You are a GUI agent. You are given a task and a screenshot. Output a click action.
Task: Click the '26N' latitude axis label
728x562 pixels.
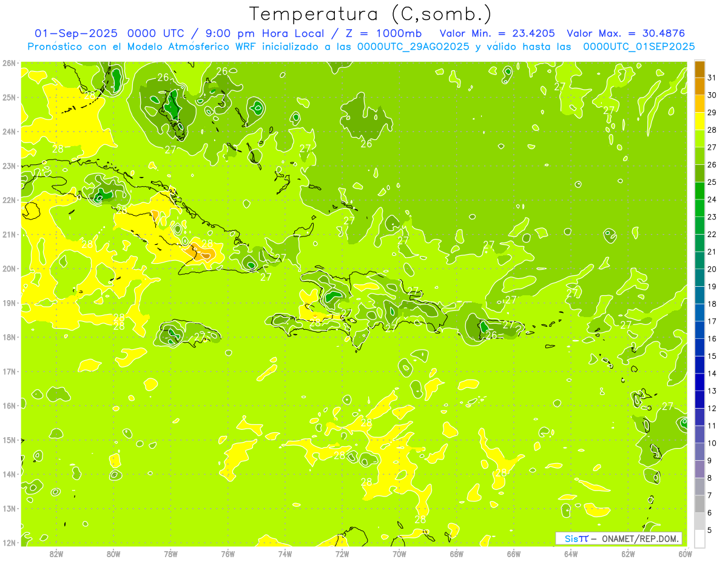click(x=8, y=63)
